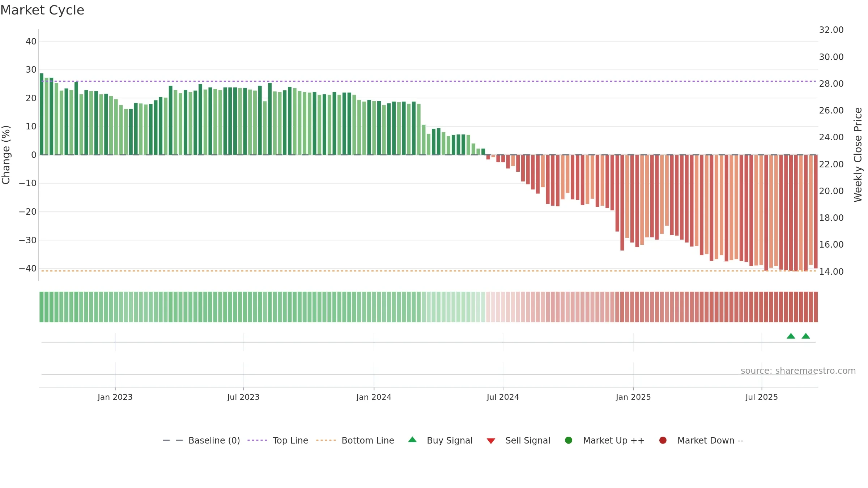
Task: Click the −40 value on the change axis
Action: (28, 269)
